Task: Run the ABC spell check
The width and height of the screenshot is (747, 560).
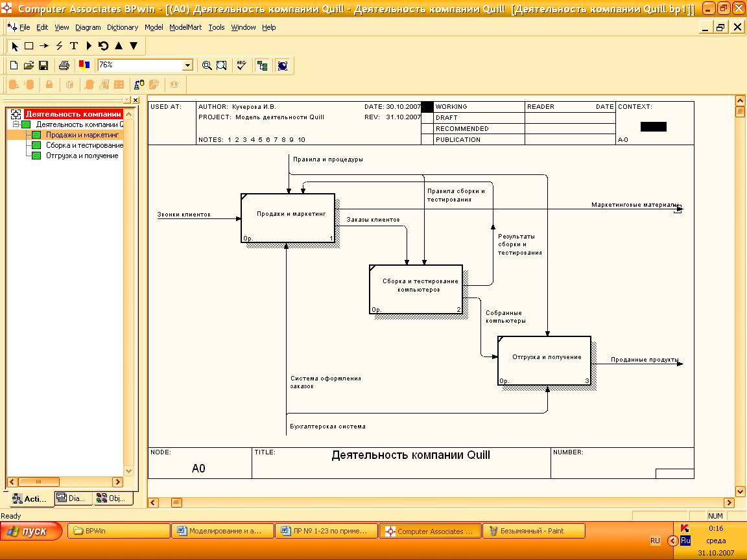Action: pyautogui.click(x=241, y=65)
